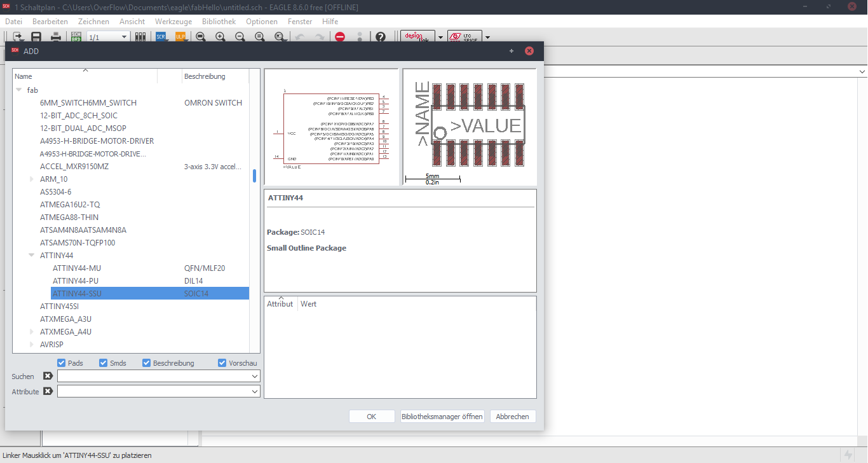Uncheck the Pads checkbox
The width and height of the screenshot is (868, 463).
coord(62,363)
